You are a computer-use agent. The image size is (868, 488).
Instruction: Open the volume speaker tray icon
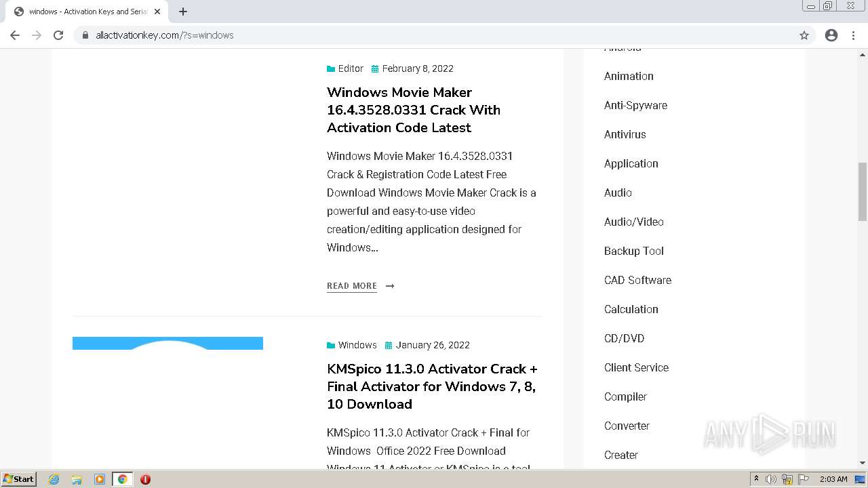click(x=771, y=479)
